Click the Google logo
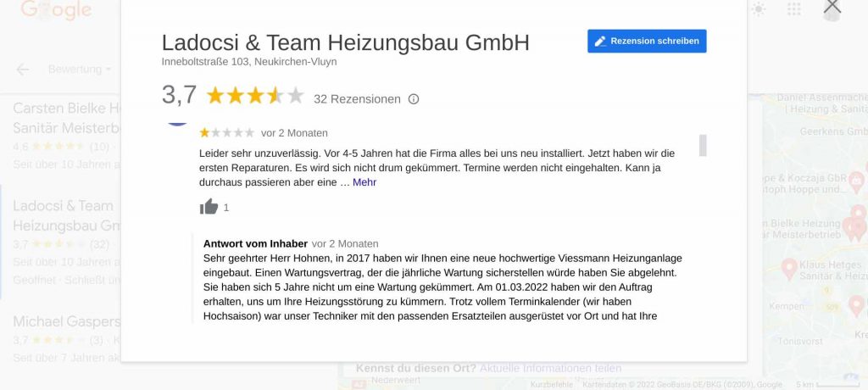868x390 pixels. point(56,9)
